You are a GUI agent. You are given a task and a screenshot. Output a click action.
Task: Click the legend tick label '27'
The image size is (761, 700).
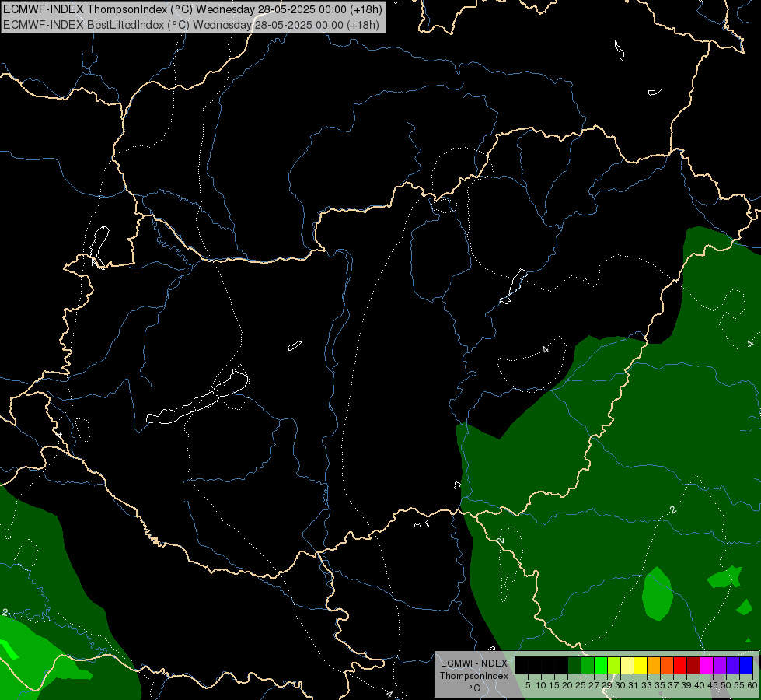[594, 685]
